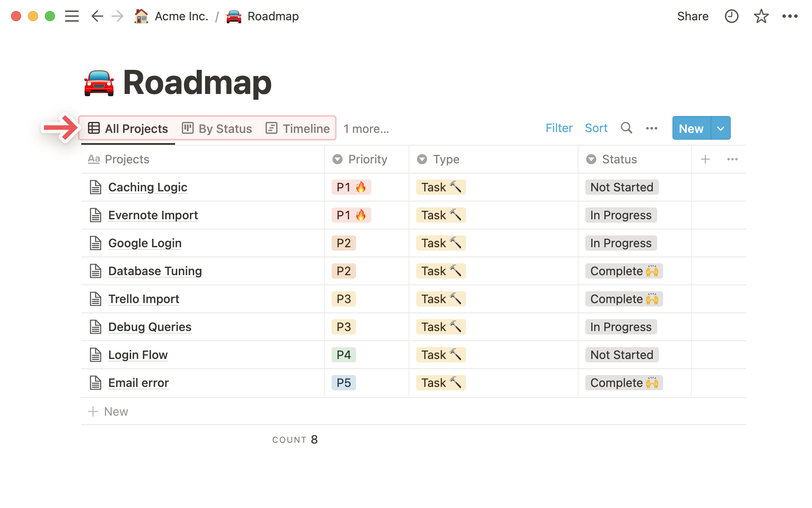Click the database search magnifier icon

point(626,128)
